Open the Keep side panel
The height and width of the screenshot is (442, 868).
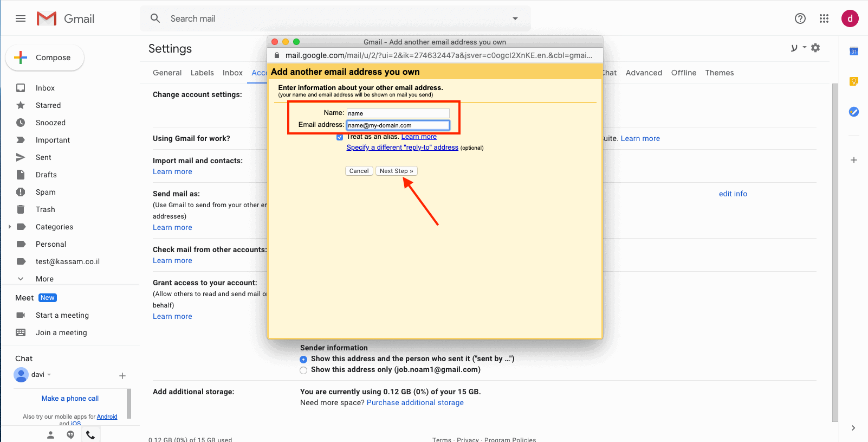click(854, 81)
